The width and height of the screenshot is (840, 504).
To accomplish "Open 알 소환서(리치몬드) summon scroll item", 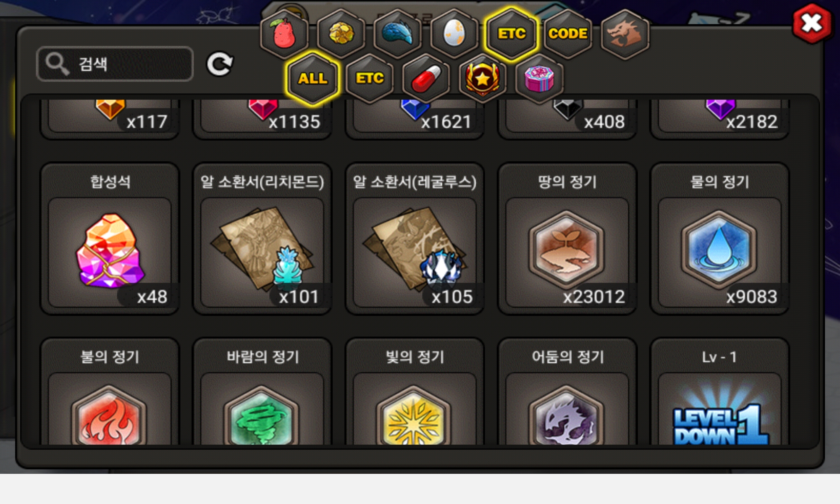I will (262, 239).
